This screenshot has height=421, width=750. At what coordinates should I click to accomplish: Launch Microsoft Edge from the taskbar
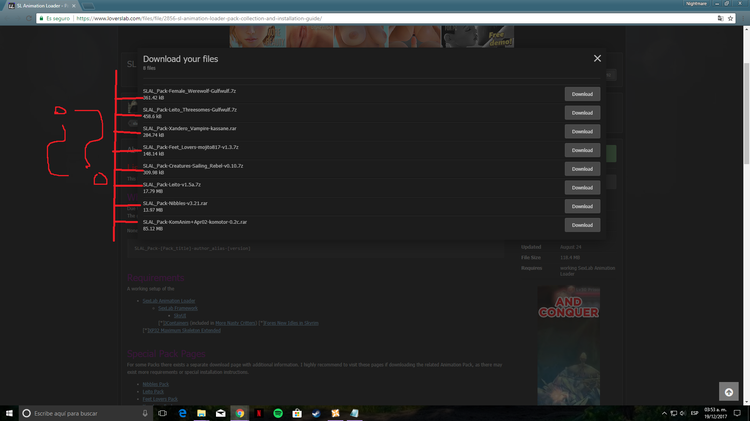tap(182, 413)
